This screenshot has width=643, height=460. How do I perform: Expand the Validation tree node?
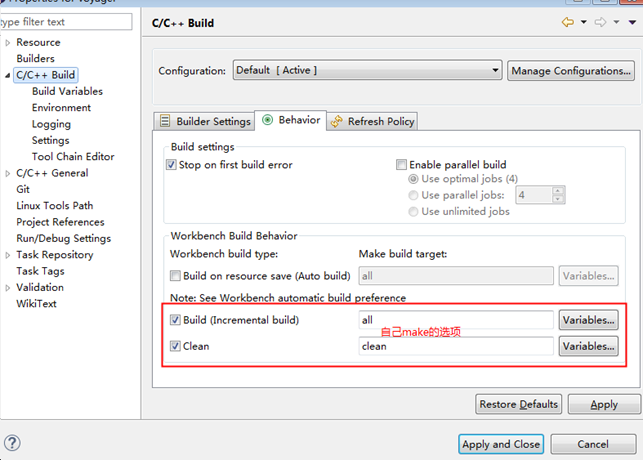click(x=7, y=288)
